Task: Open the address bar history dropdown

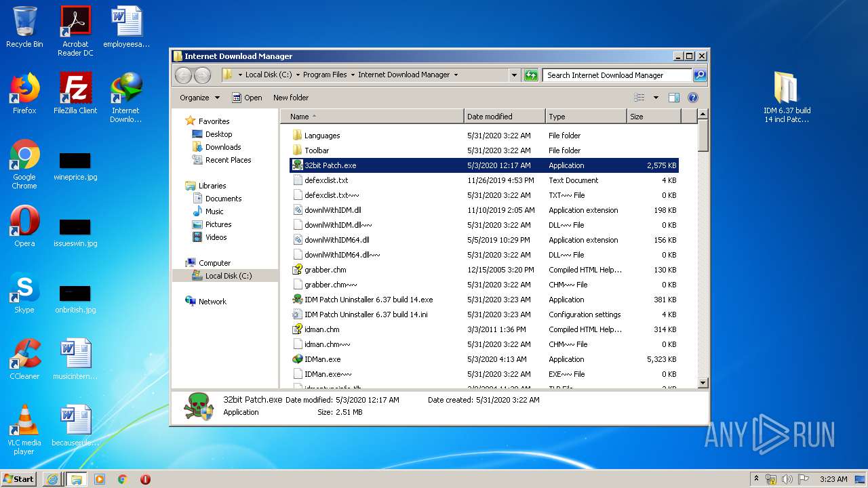Action: (x=514, y=75)
